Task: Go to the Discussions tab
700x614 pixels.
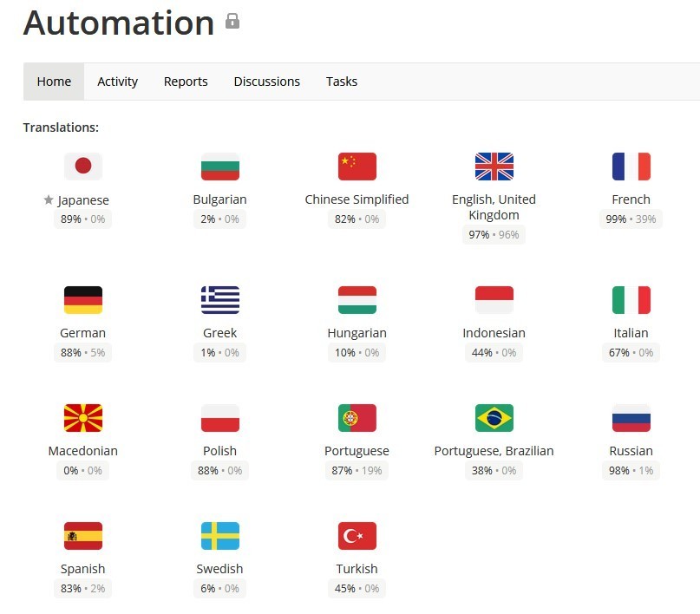Action: (267, 82)
